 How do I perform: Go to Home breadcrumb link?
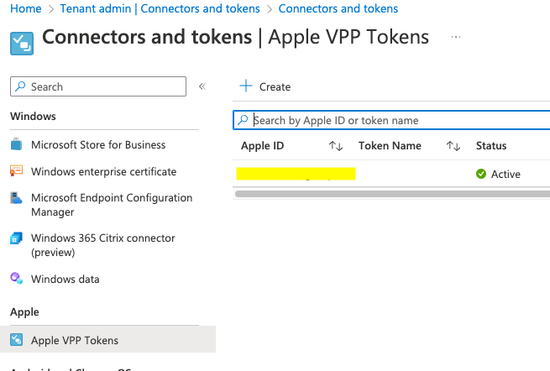[26, 8]
